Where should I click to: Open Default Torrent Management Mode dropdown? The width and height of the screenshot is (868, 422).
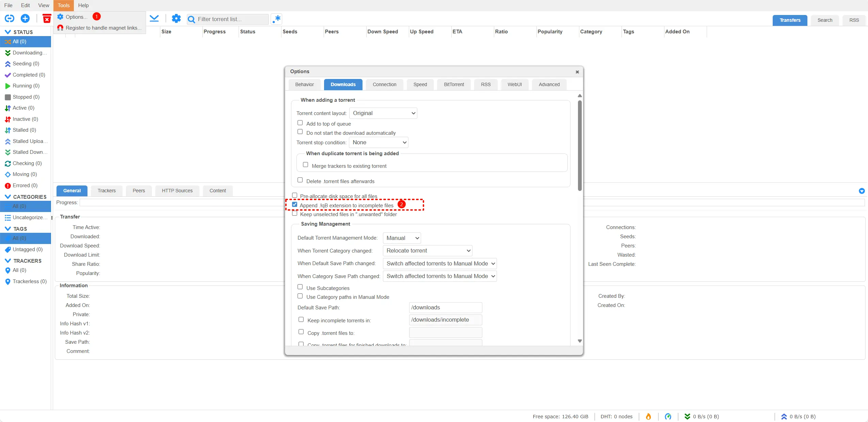click(x=402, y=238)
